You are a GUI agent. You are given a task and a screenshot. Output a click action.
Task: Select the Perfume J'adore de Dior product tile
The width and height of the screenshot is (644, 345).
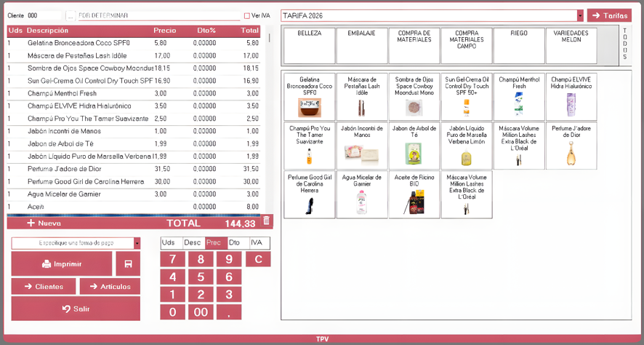click(571, 145)
